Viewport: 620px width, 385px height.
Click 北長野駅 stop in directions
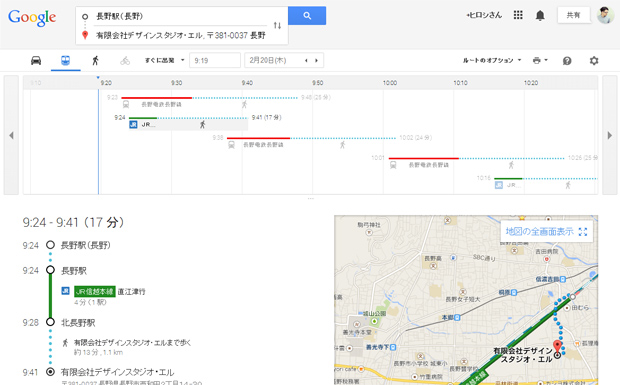(78, 323)
